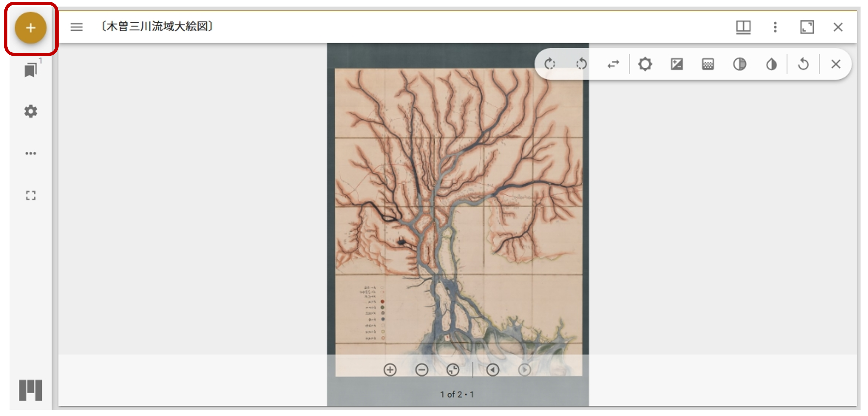Image resolution: width=868 pixels, height=416 pixels.
Task: Toggle workspace fullscreen from left sidebar
Action: click(31, 195)
